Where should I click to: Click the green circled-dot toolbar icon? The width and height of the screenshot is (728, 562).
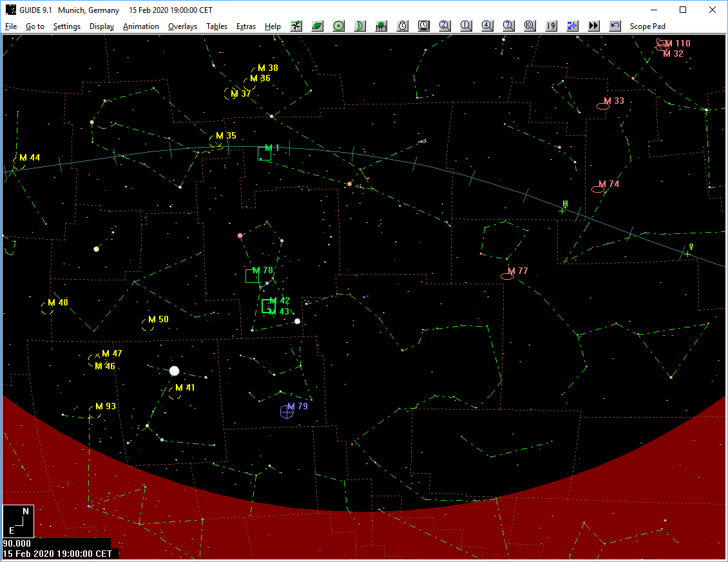pyautogui.click(x=339, y=26)
